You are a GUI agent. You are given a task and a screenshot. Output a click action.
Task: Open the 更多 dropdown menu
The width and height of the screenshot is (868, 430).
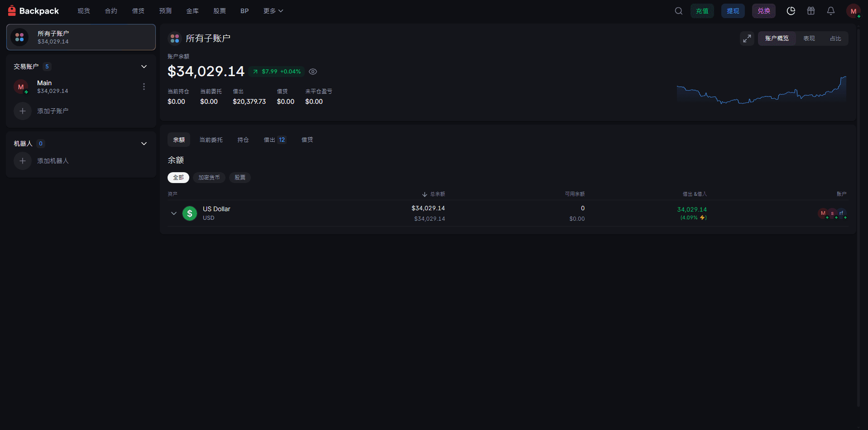pos(273,11)
